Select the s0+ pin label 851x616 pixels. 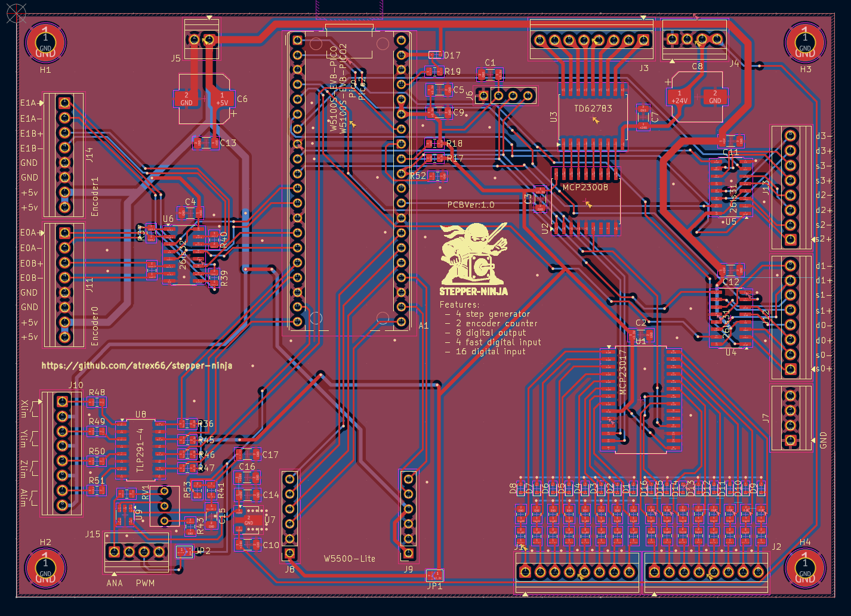pos(824,369)
